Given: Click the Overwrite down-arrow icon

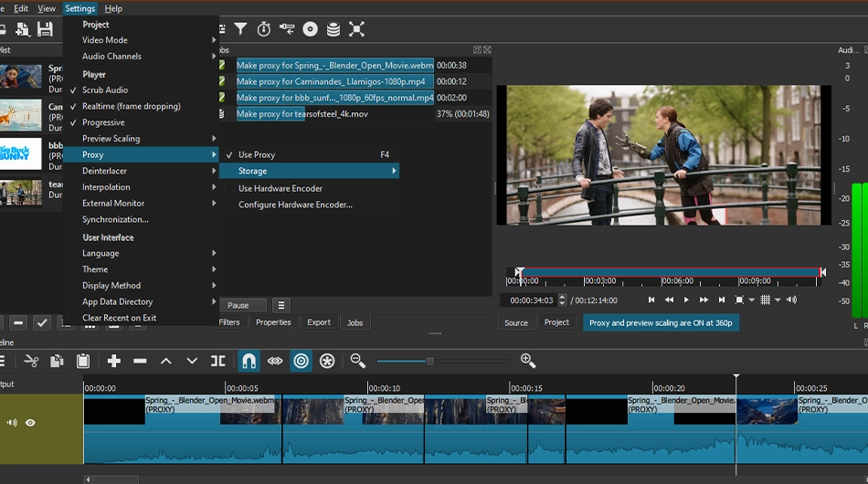Looking at the screenshot, I should coord(192,362).
